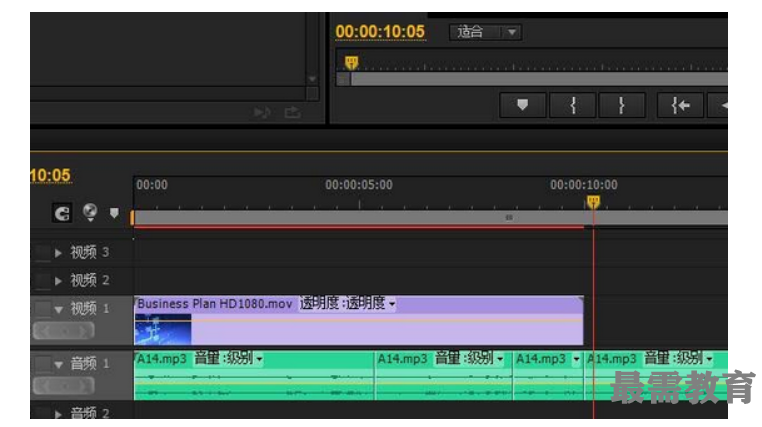
Task: Toggle output box for 视频 2 track
Action: click(42, 280)
